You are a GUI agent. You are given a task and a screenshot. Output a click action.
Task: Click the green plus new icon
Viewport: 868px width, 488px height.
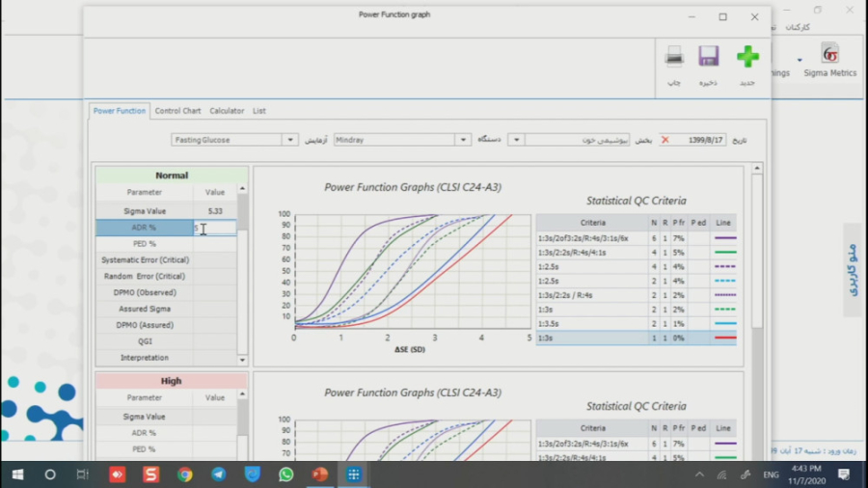point(747,57)
